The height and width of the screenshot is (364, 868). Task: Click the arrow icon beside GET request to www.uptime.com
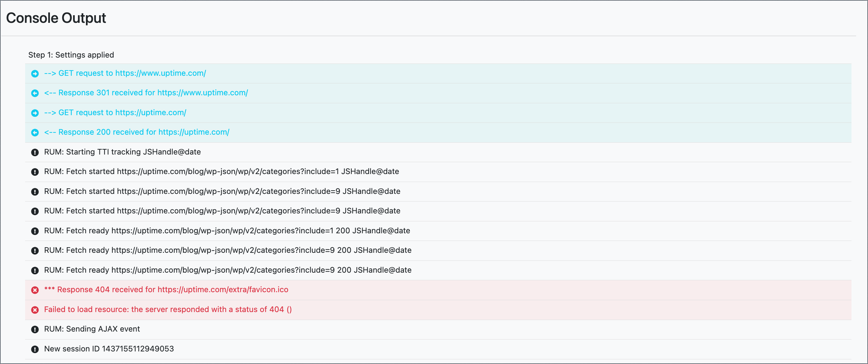35,73
